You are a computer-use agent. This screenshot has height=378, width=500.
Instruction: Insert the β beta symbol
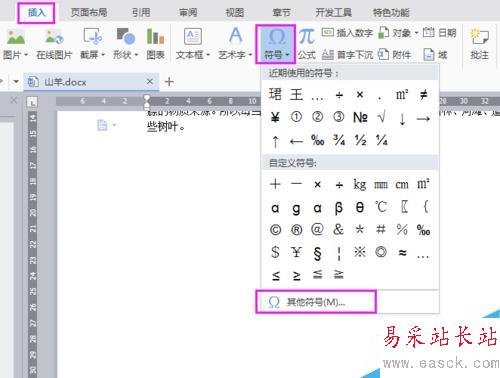338,208
